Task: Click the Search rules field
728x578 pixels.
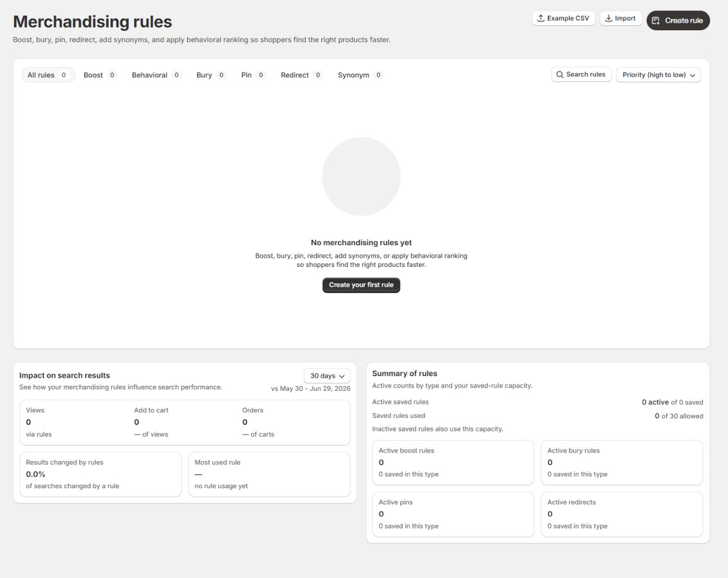Action: [581, 75]
